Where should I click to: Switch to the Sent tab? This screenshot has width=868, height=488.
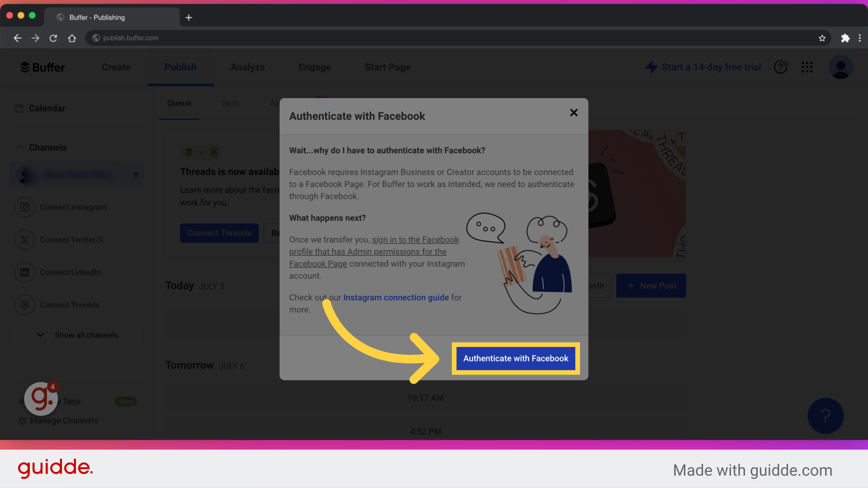(231, 103)
